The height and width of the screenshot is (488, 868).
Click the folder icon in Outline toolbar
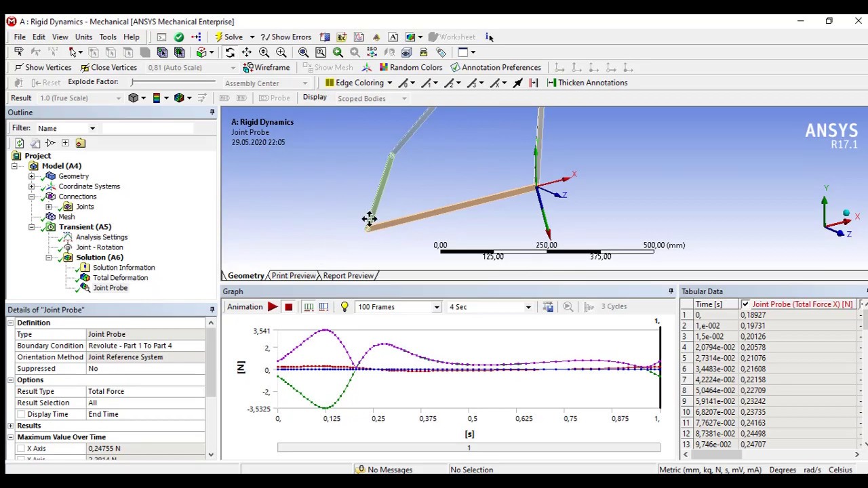point(80,143)
